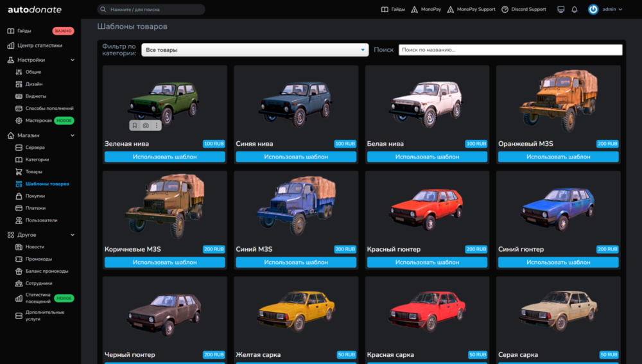Open three-dot menu on Зеленая нива image
Viewport: 642px width, 364px height.
[157, 125]
